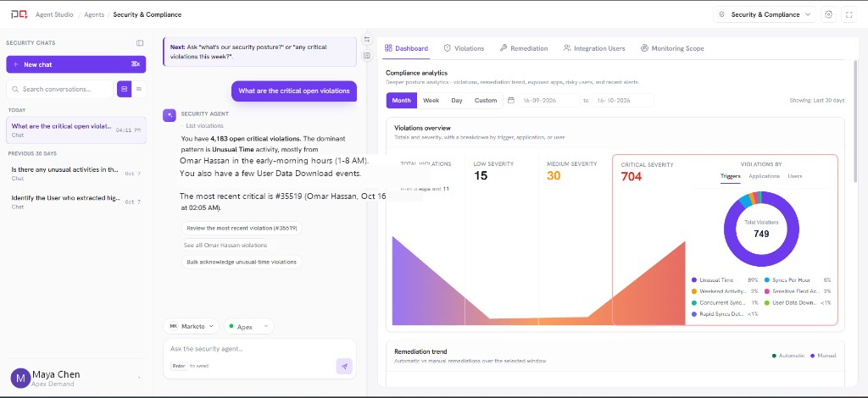Screen dimensions: 868x398
Task: Toggle fullscreen icon in top bar
Action: click(x=849, y=15)
